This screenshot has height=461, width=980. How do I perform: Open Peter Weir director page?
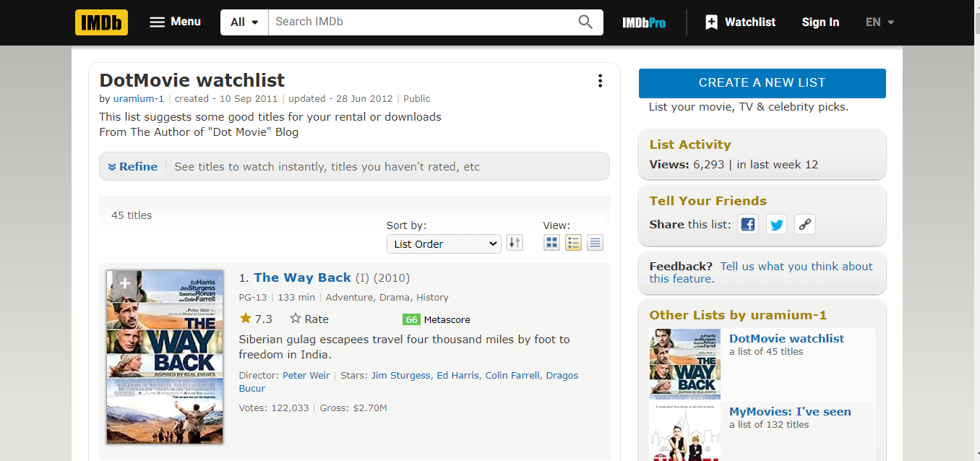point(306,376)
